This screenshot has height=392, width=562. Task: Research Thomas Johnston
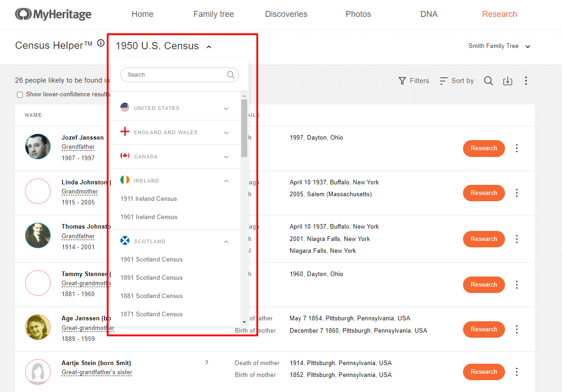[x=484, y=239]
